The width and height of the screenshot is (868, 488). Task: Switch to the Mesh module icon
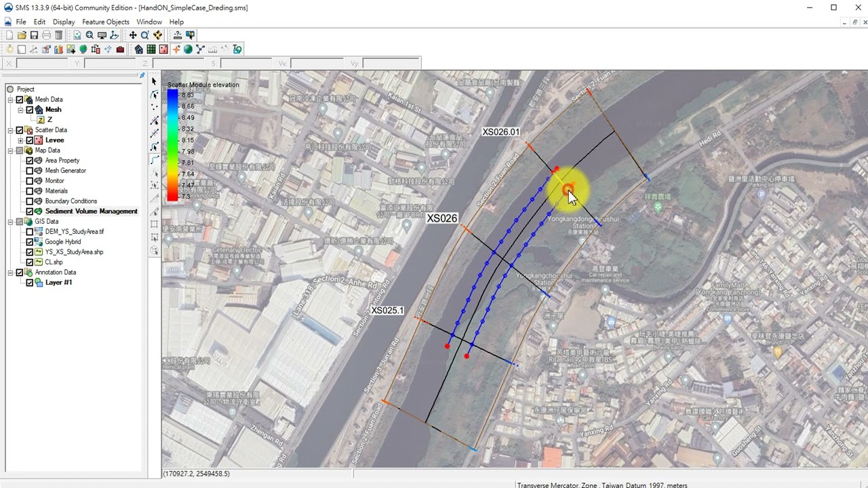click(138, 49)
